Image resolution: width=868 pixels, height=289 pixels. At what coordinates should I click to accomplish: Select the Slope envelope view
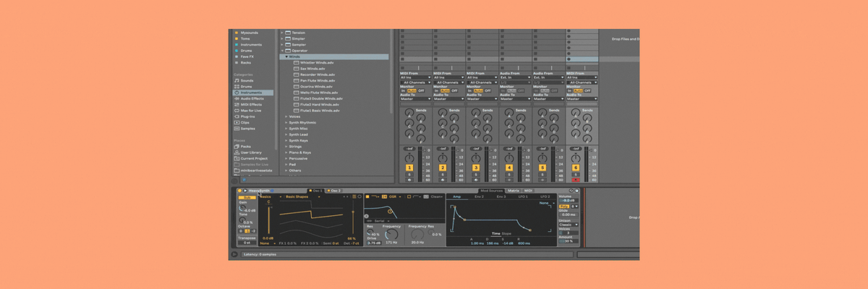(506, 233)
